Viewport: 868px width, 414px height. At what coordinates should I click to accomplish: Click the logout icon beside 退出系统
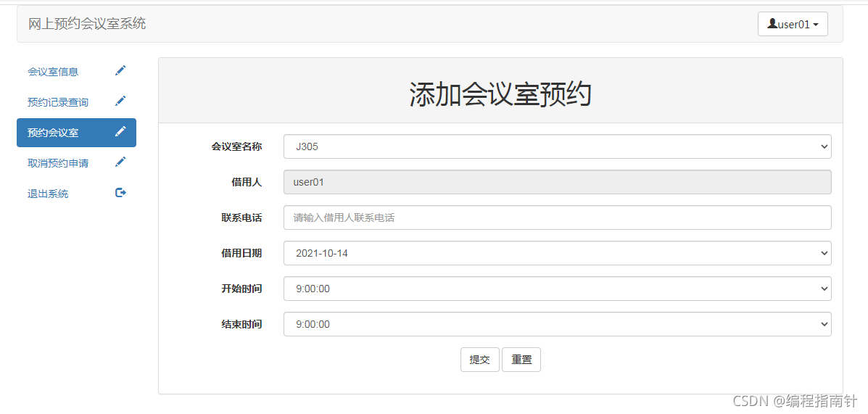(x=120, y=193)
